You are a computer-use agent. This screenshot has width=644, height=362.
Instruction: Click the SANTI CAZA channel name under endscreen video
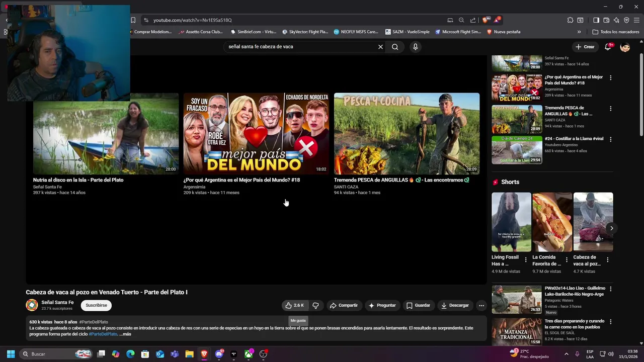(346, 187)
